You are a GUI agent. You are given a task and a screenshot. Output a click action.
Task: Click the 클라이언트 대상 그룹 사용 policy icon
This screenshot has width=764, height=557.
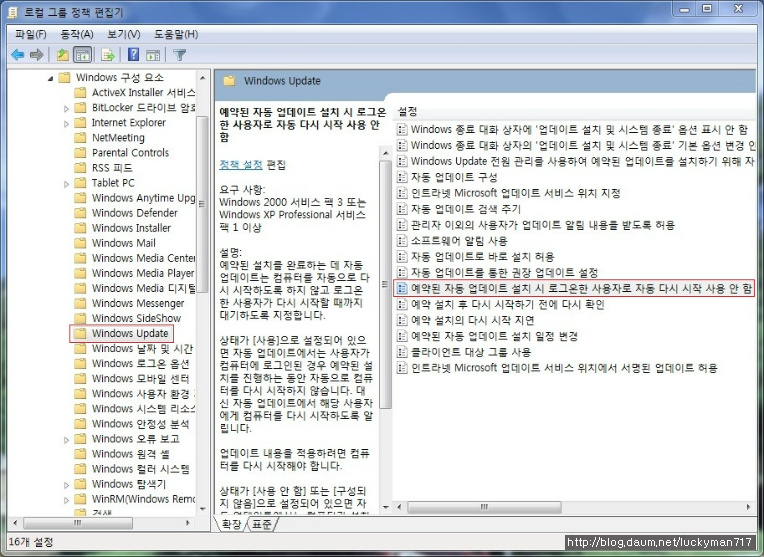pyautogui.click(x=402, y=352)
